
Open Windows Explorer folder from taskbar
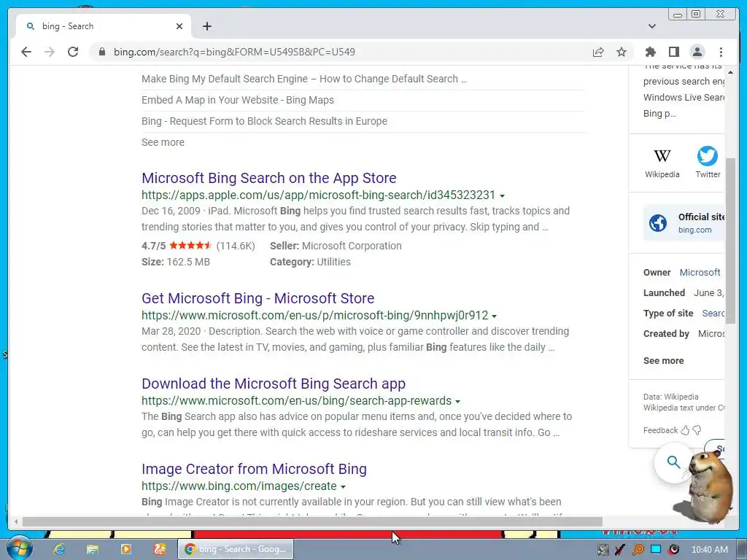pos(92,550)
